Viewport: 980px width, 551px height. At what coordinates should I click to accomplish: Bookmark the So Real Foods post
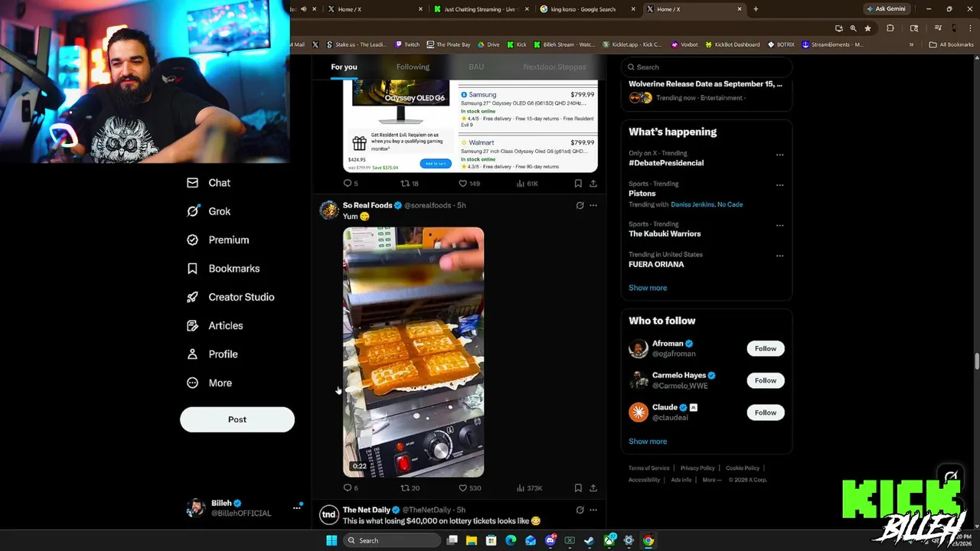pos(578,487)
